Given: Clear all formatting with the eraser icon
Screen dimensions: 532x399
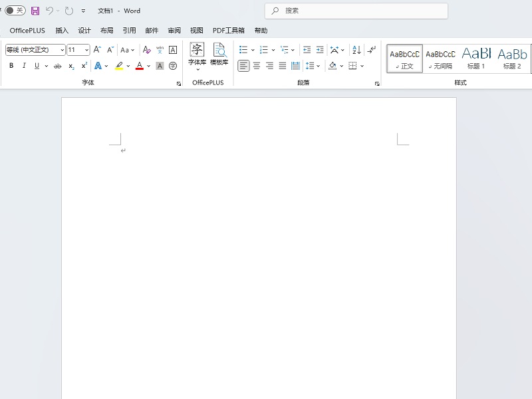Looking at the screenshot, I should pos(147,50).
